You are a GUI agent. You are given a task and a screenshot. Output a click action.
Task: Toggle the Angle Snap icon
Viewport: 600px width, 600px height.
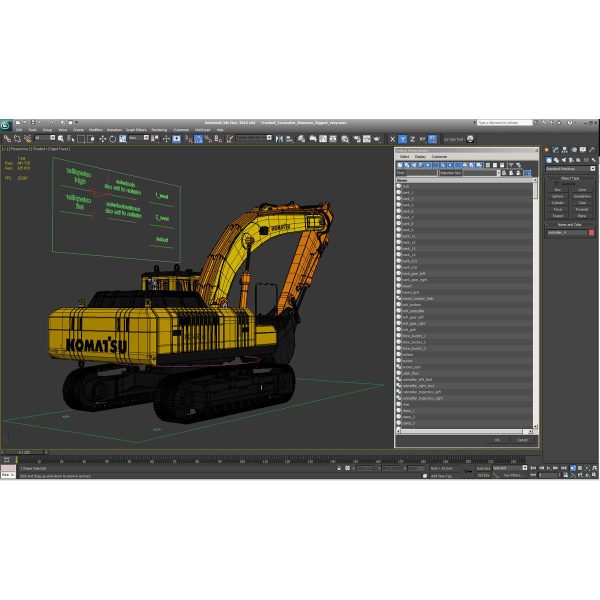[x=198, y=139]
